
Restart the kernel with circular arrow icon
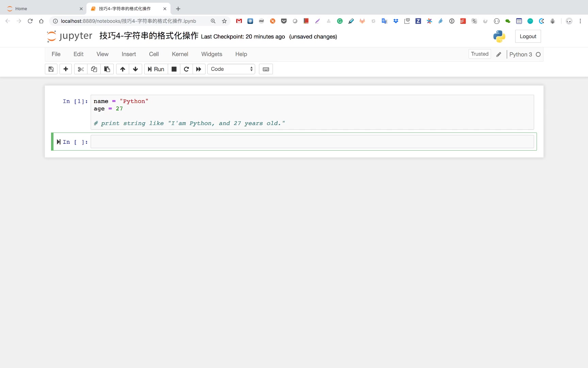point(186,69)
